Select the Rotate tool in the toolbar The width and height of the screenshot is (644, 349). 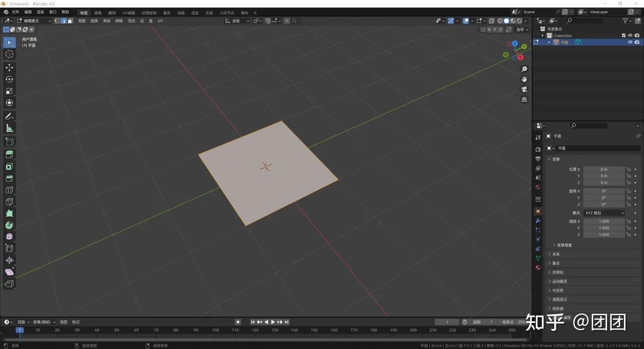[9, 79]
